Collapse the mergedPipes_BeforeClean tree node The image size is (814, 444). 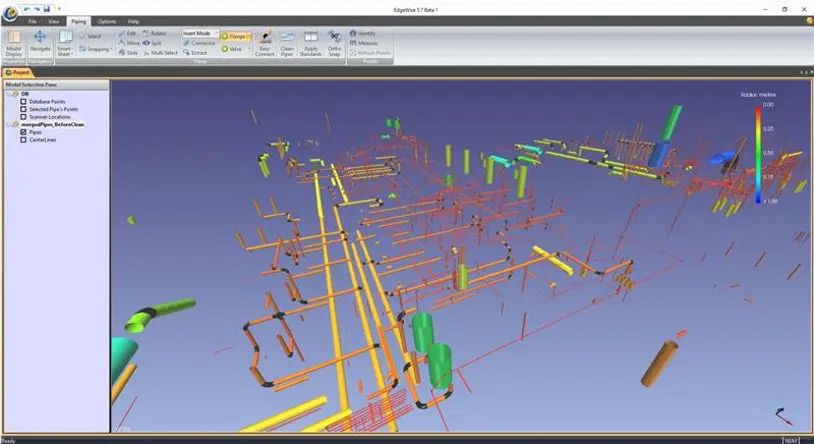click(x=8, y=125)
